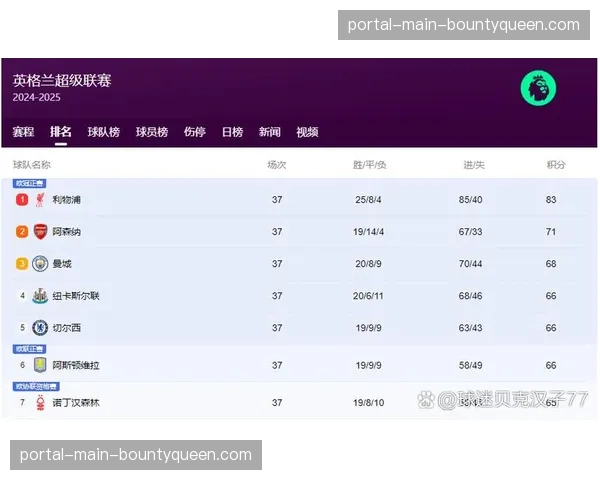Click Chelsea's 63/43 goals value
Viewport: 600px width, 480px height.
click(x=470, y=328)
